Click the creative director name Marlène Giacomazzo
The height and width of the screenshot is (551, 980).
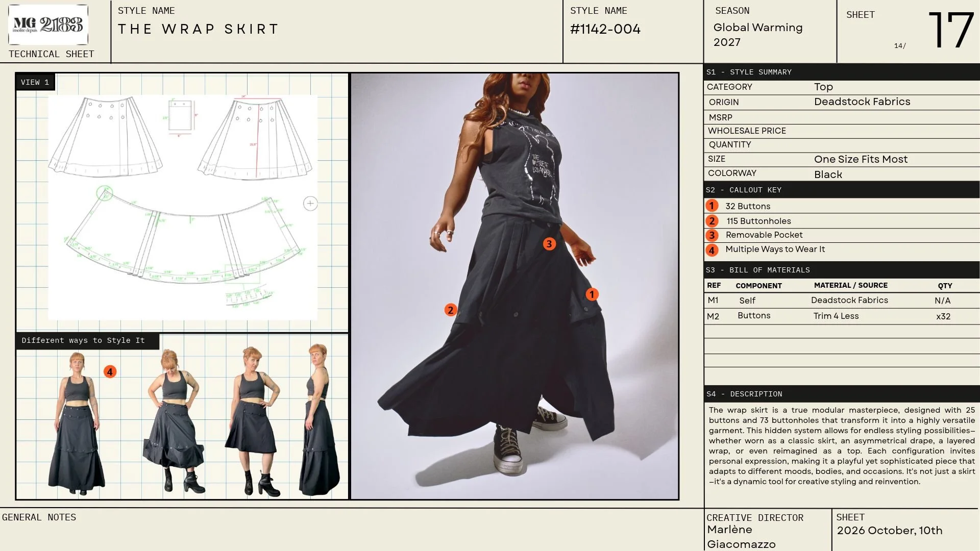point(741,537)
